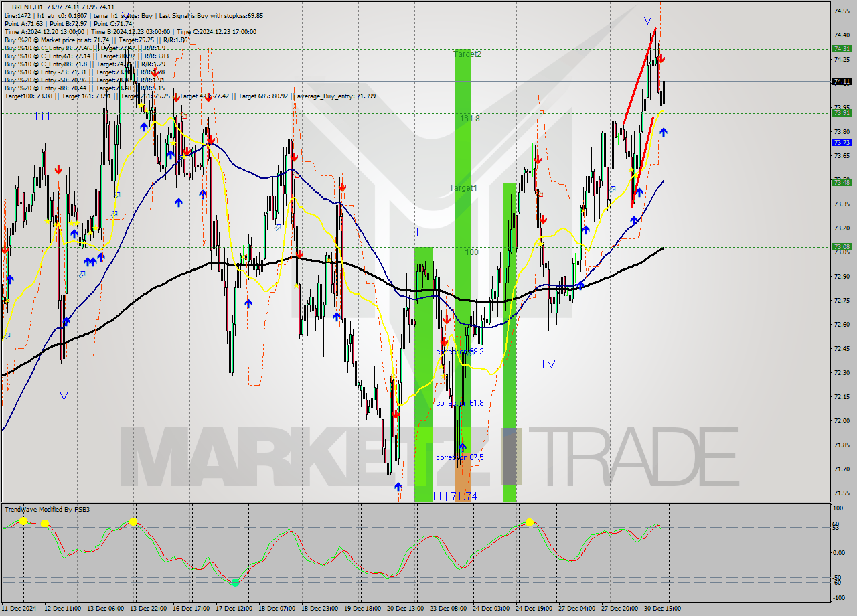Click the 27 Dec 20:00 time label

pos(620,609)
